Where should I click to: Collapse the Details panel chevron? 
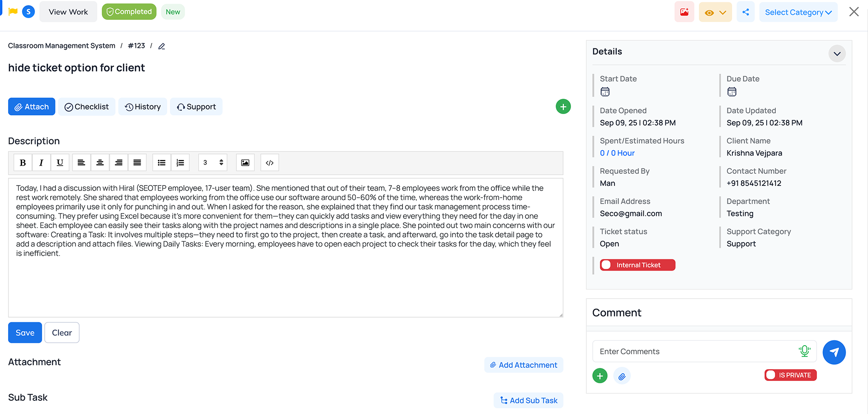pos(837,54)
